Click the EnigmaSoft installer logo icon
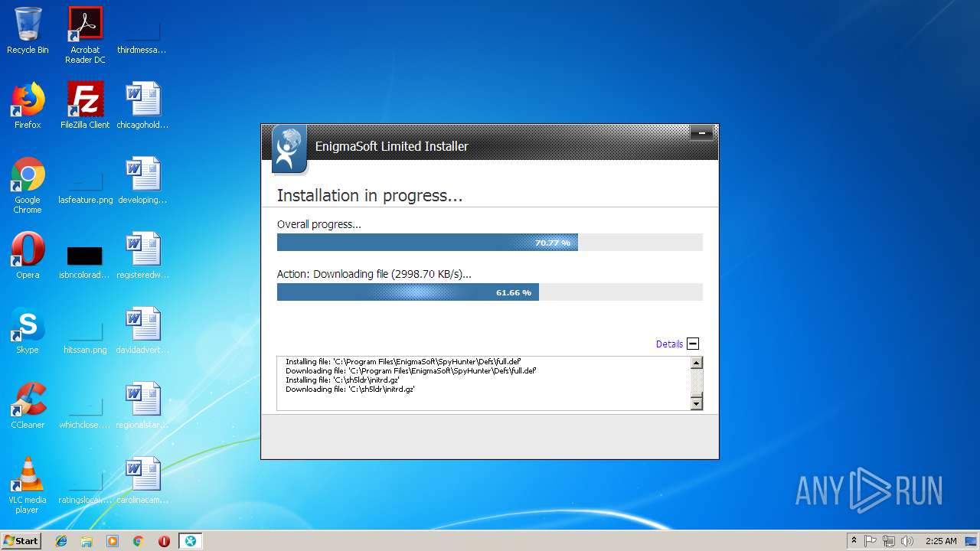980x551 pixels. click(x=289, y=148)
